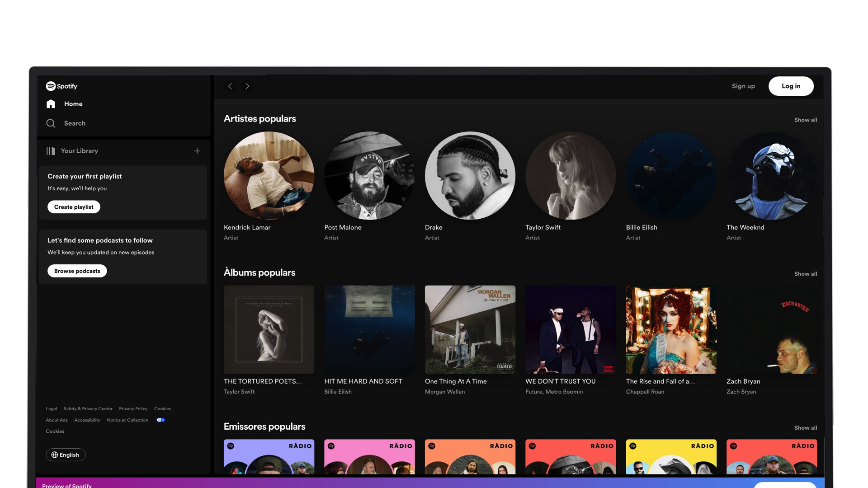Open The Weeknd artist picture
This screenshot has height=488, width=868.
[x=772, y=176]
